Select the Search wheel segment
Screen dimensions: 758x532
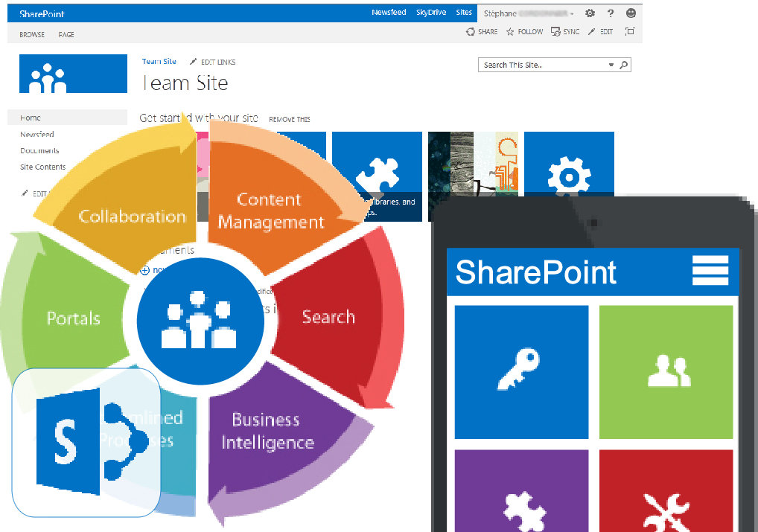tap(328, 316)
